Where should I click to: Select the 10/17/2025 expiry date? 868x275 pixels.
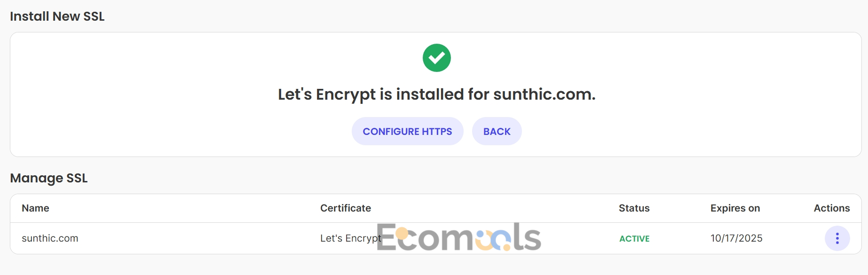pyautogui.click(x=736, y=238)
